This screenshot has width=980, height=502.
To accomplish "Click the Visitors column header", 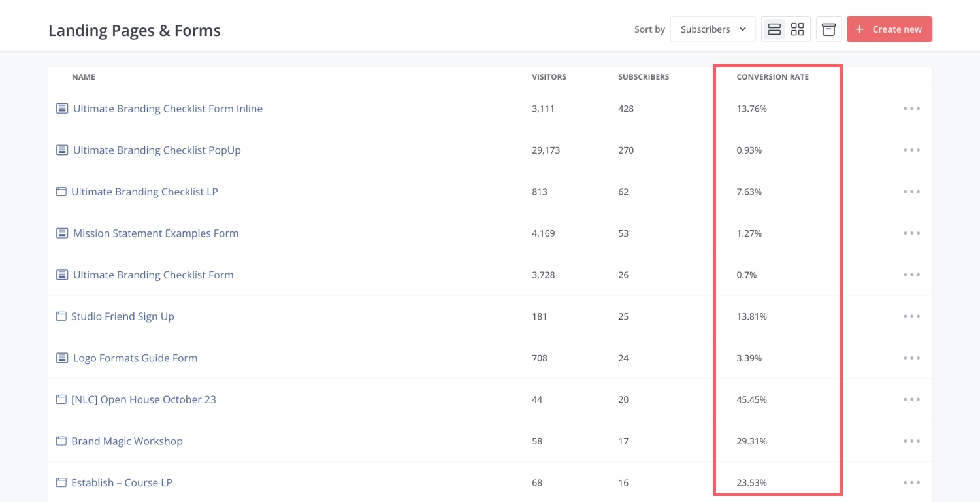I will click(549, 77).
